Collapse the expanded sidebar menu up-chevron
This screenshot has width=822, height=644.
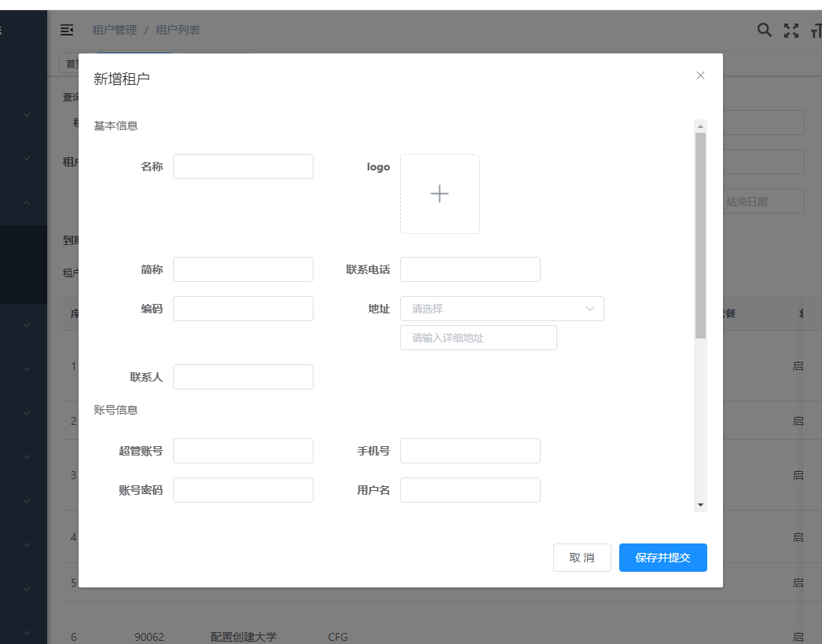tap(27, 203)
